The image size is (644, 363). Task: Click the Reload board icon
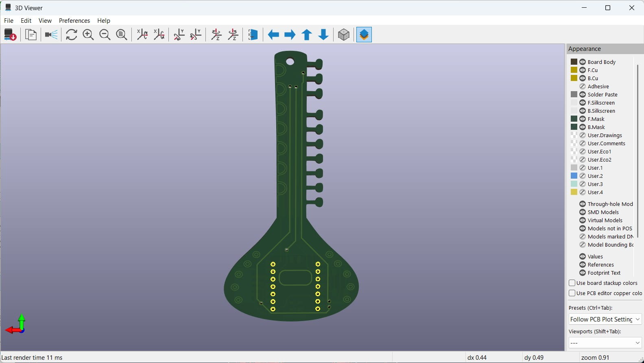tap(10, 35)
